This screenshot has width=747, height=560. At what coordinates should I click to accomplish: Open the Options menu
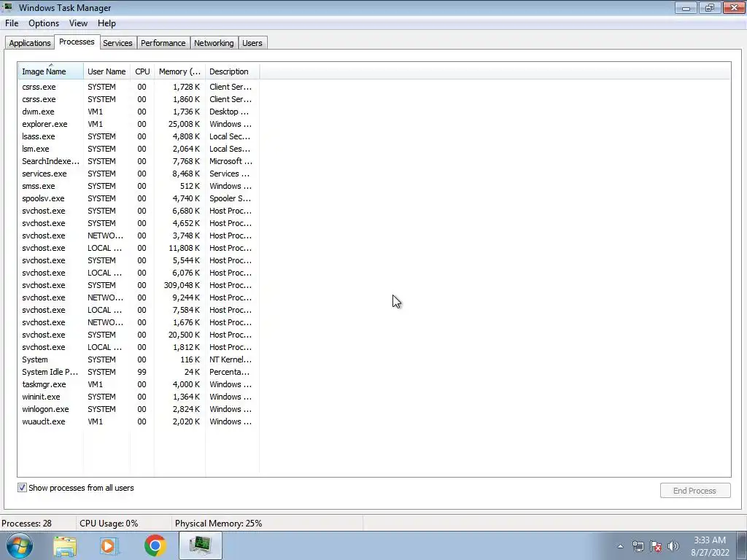click(44, 23)
